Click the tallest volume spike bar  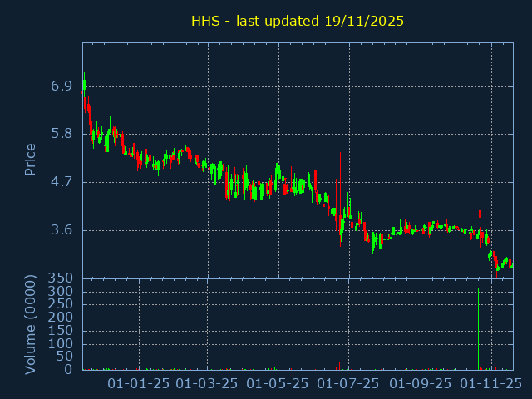(479, 329)
